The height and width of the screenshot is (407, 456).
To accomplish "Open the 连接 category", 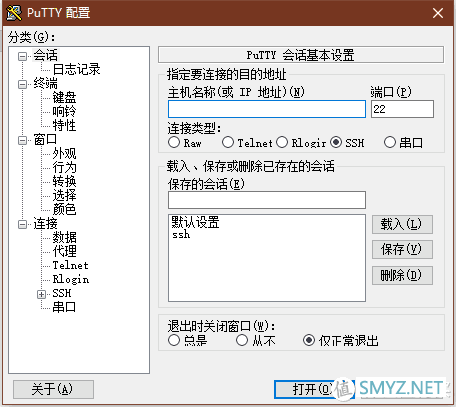I will click(45, 223).
